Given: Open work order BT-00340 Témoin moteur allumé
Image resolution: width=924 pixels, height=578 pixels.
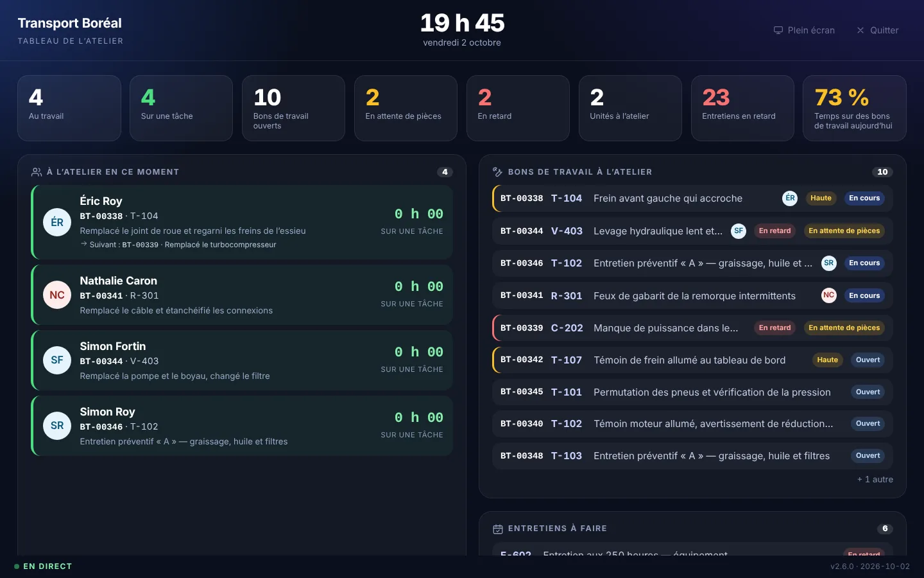Looking at the screenshot, I should [692, 424].
